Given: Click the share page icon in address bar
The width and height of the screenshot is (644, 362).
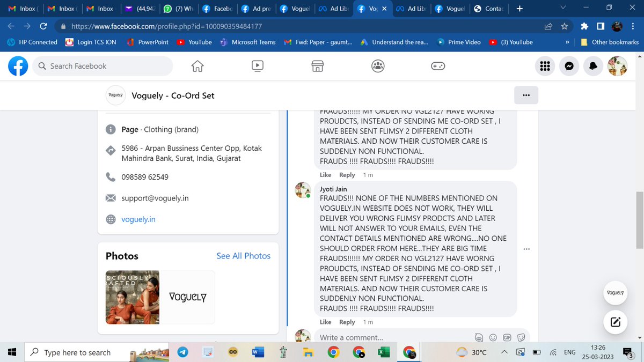Looking at the screenshot, I should (548, 26).
